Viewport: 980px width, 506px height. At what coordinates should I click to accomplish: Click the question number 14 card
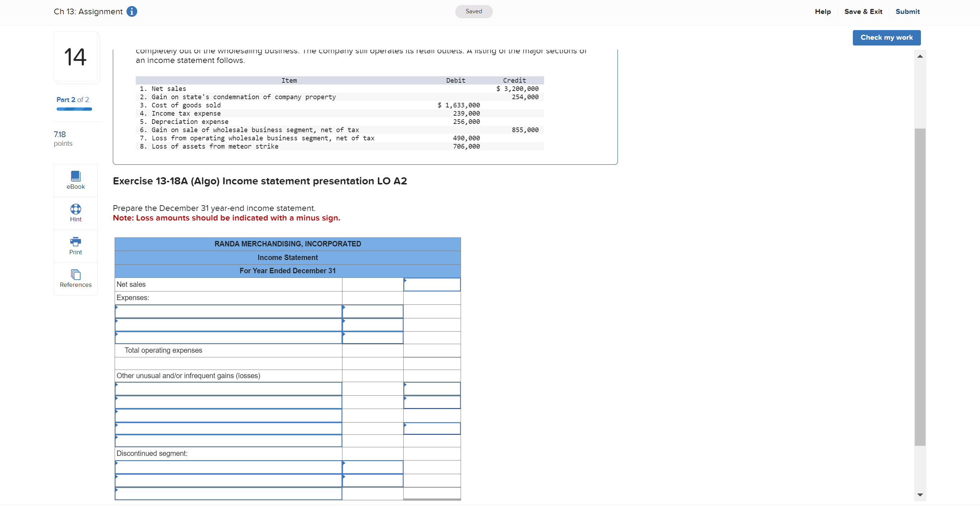(x=76, y=57)
